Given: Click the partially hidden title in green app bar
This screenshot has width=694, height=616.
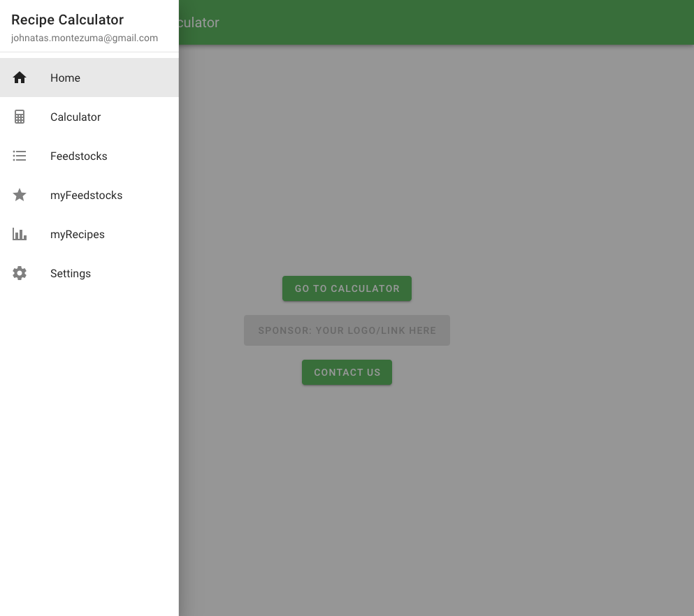Looking at the screenshot, I should click(200, 22).
